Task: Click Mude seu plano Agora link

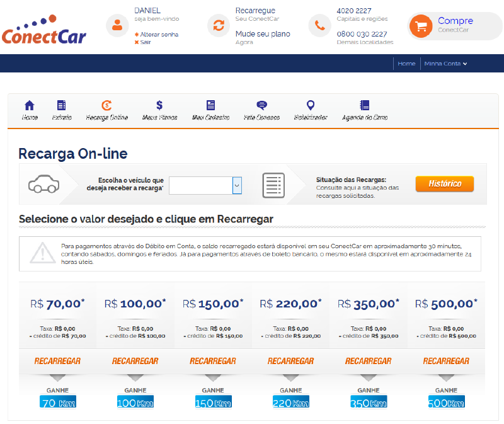Action: point(263,37)
